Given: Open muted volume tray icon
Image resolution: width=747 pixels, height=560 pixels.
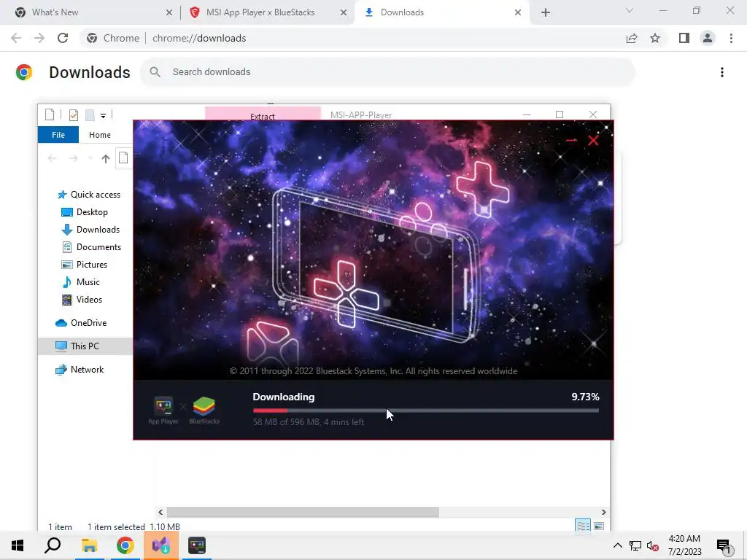Looking at the screenshot, I should click(653, 545).
